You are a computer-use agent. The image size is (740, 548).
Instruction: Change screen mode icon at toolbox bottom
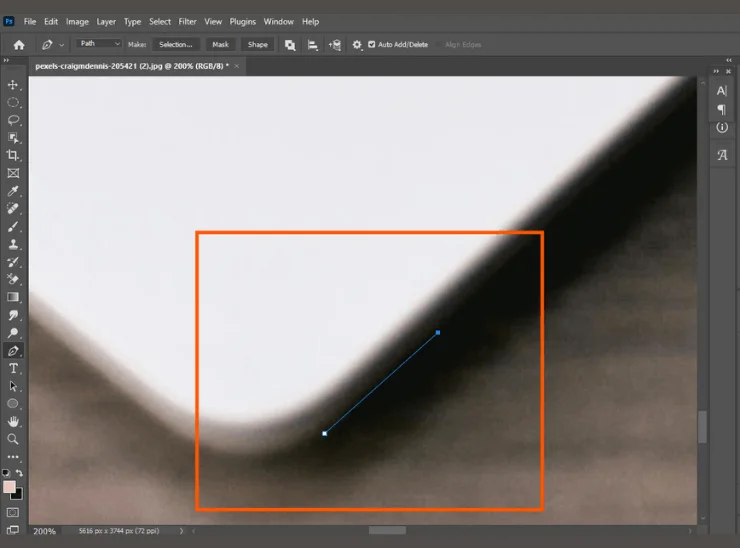(13, 530)
